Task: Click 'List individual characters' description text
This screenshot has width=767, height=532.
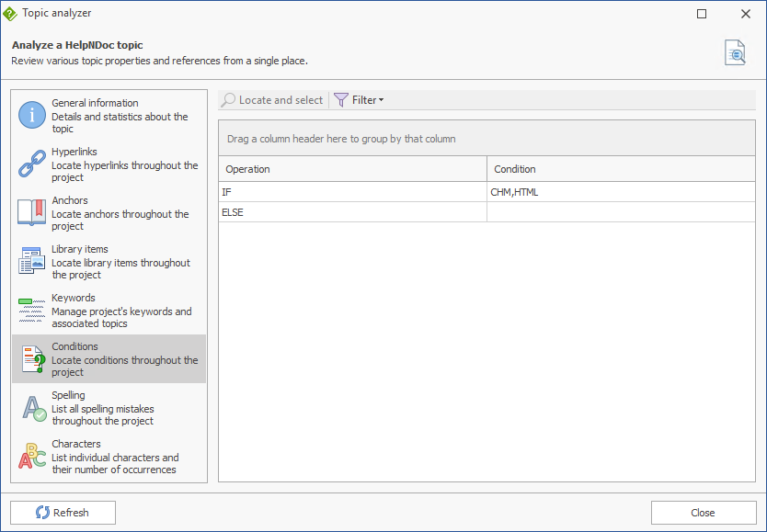Action: tap(115, 464)
